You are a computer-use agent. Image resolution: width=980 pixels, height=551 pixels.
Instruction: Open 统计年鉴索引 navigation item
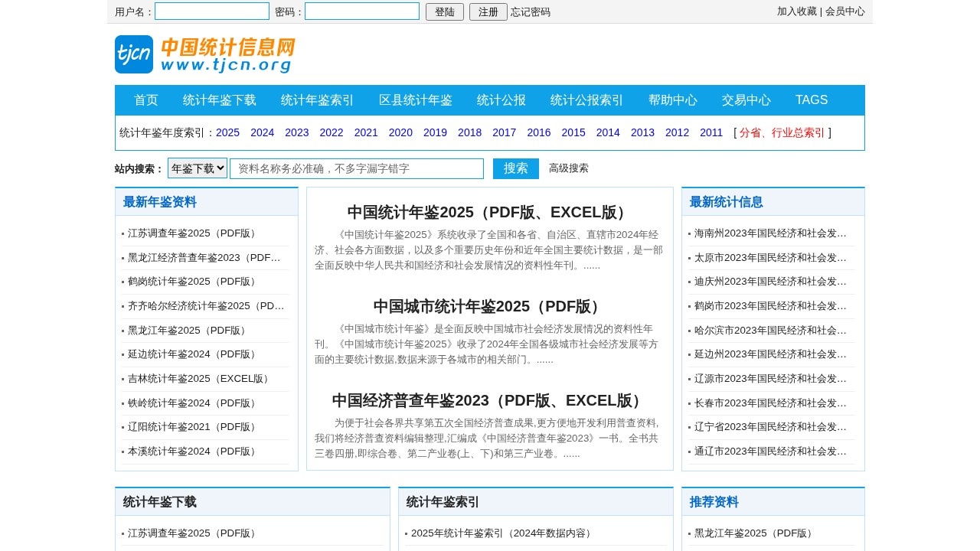318,100
